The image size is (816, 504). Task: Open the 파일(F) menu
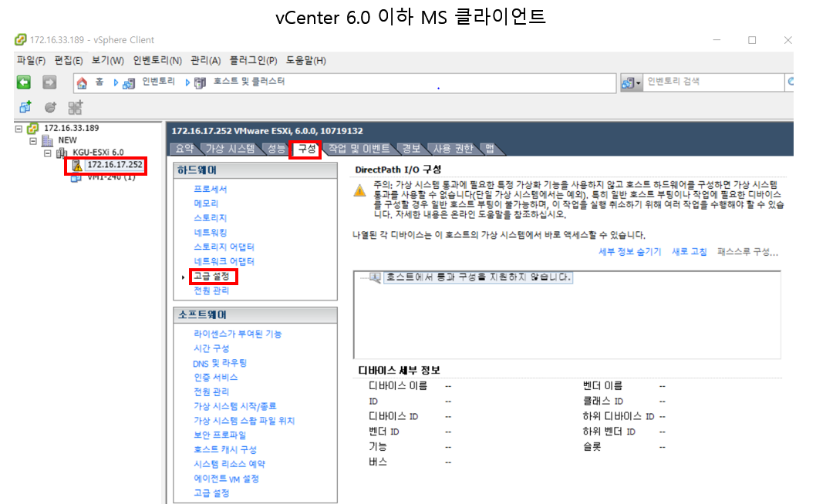coord(31,60)
